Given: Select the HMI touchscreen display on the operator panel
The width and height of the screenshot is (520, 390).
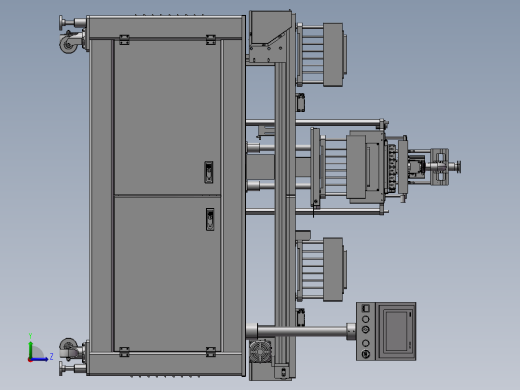Looking at the screenshot, I should pos(396,330).
